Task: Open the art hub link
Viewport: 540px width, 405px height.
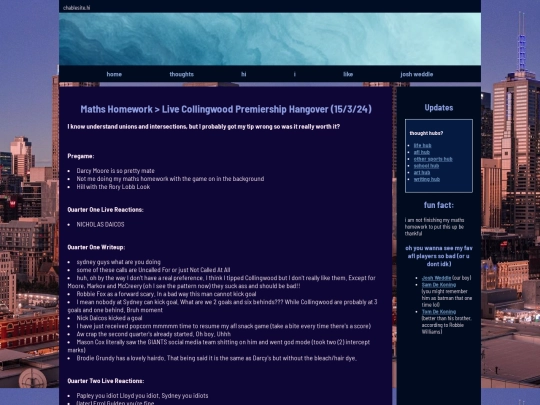Action: click(x=422, y=172)
